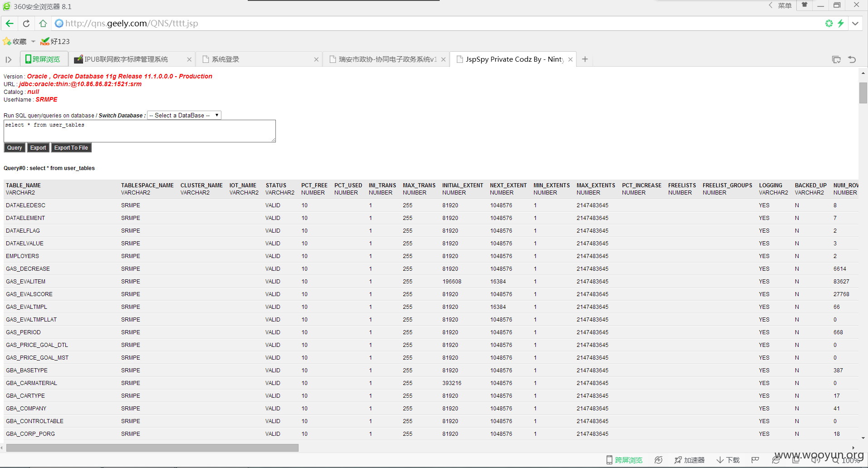Open the browser skin shirt icon

coord(804,5)
